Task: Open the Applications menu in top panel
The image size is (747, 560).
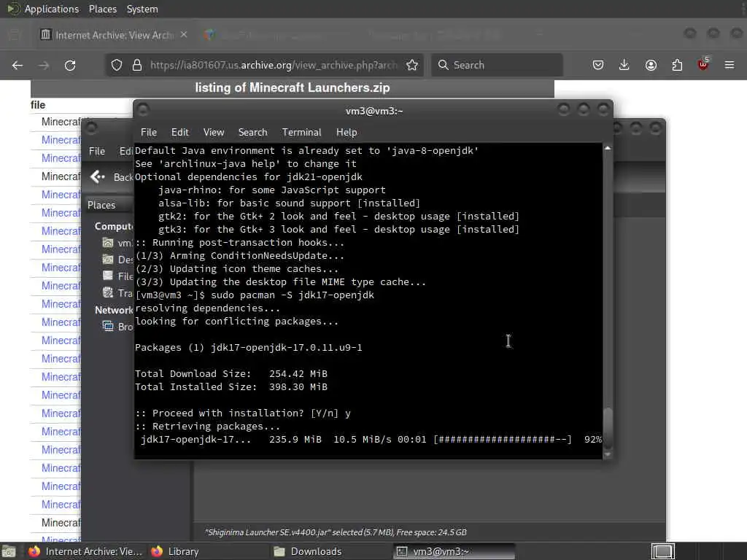Action: tap(52, 9)
